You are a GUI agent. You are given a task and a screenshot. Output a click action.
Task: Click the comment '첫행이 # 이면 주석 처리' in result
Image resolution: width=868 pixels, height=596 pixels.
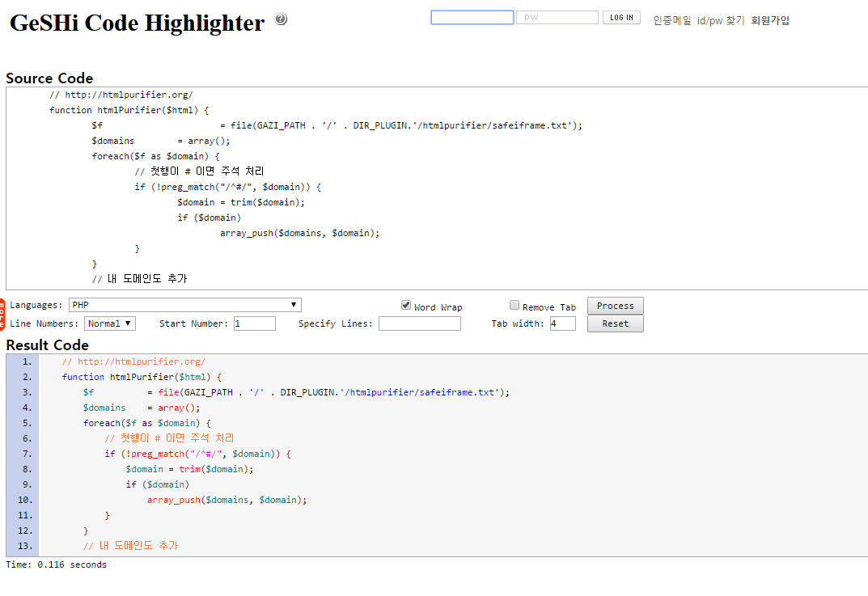coord(169,438)
